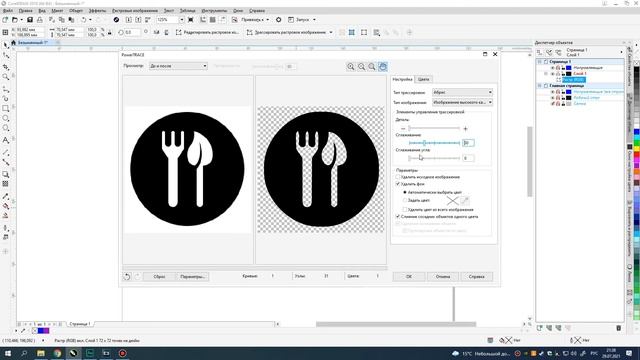Click the Справка button in PowerTRACE
Viewport: 640px width, 360px height.
click(477, 277)
